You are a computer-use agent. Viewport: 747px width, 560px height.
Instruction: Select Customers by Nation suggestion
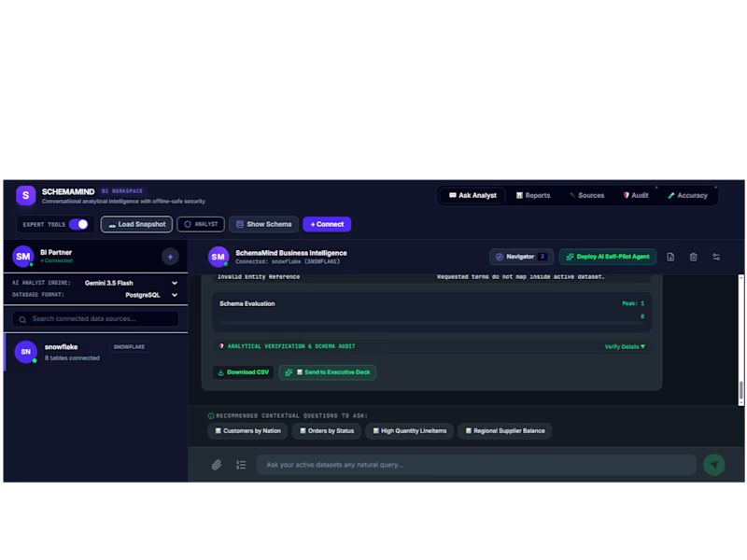tap(247, 431)
